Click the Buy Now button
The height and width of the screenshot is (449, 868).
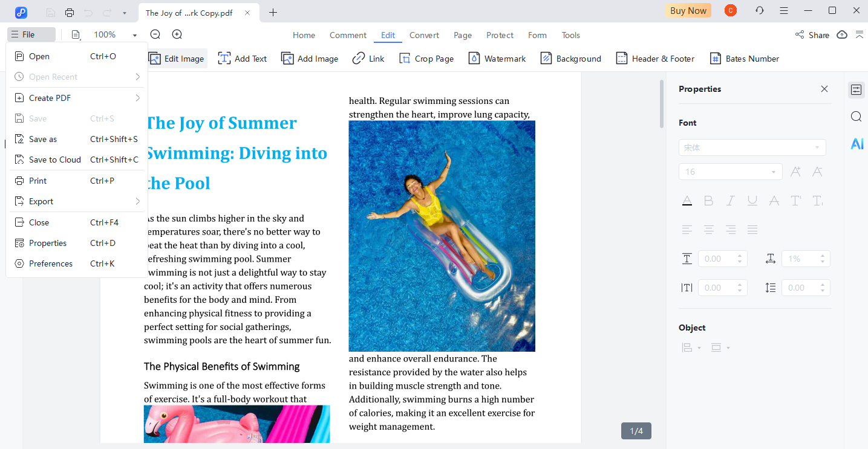pos(688,10)
